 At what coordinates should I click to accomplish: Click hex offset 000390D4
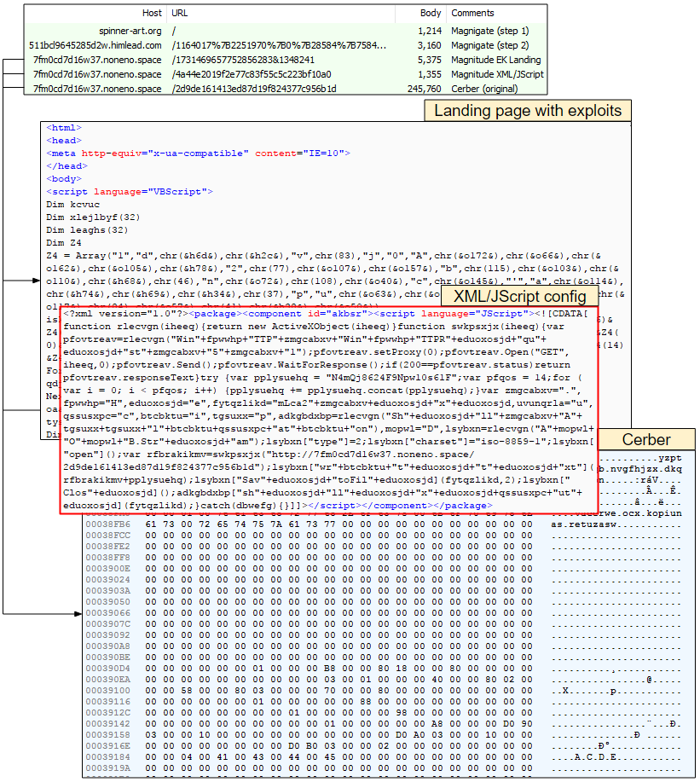107,669
